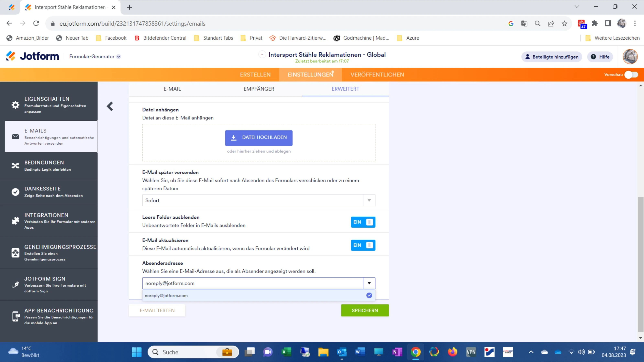Click the E-Mail testen button
644x362 pixels.
point(157,310)
